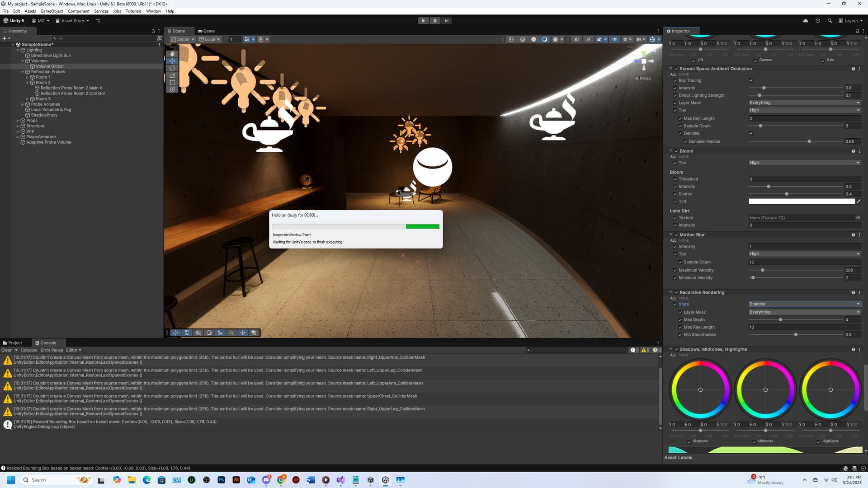Select the Hand tool in the Scene toolbar
This screenshot has height=488, width=868.
click(x=172, y=53)
